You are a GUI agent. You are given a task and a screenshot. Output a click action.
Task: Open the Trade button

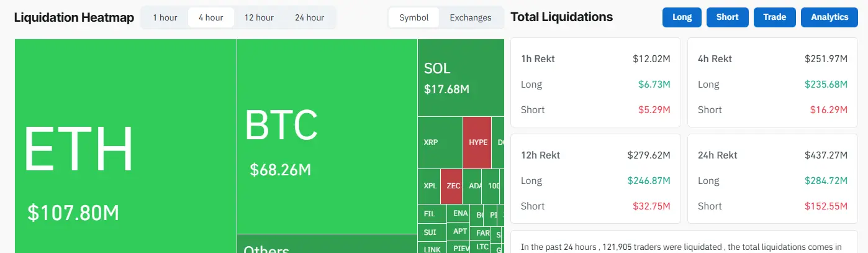pyautogui.click(x=774, y=17)
